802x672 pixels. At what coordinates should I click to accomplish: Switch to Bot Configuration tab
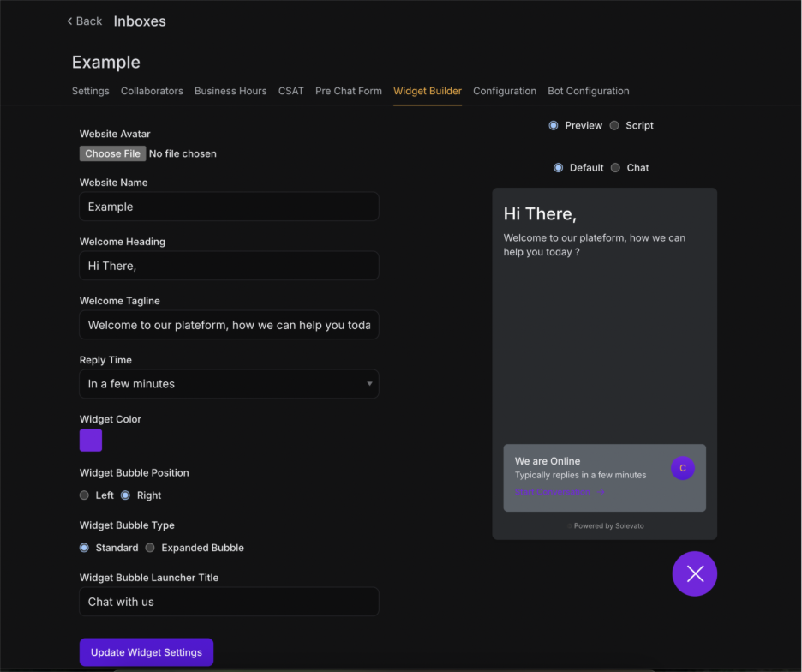click(588, 91)
